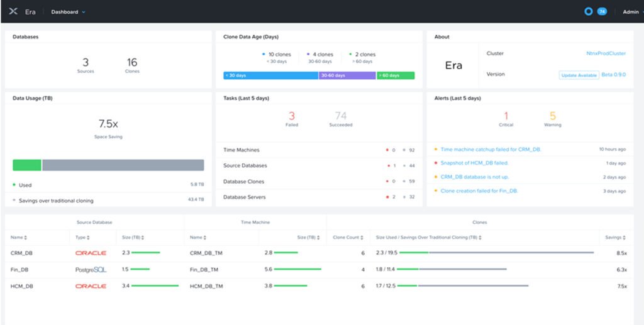Click the 3 Failed tasks count
Screen dimensions: 644x325
(291, 117)
